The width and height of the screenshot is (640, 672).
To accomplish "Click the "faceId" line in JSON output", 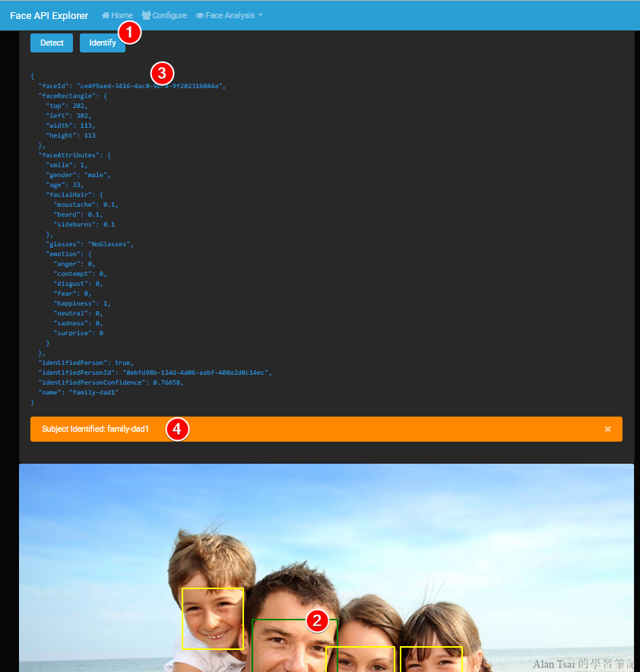I will (132, 86).
